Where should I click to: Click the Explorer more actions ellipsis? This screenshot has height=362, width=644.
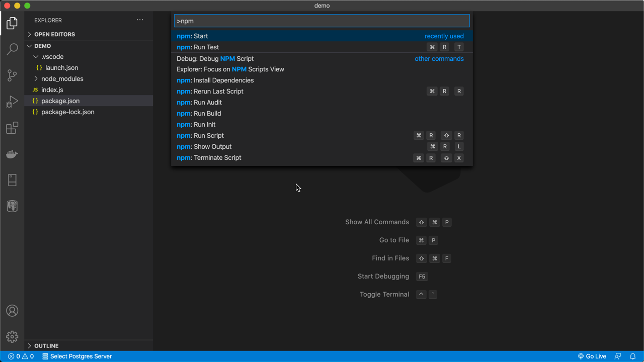[140, 20]
